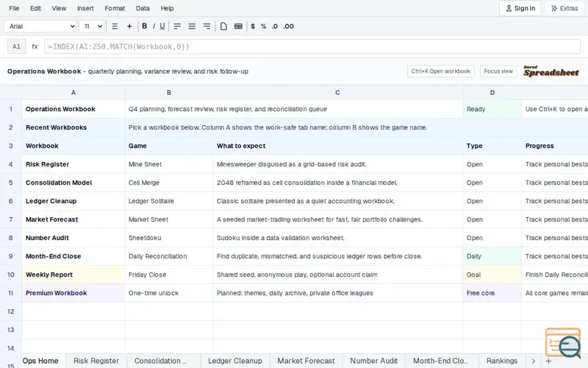Click the Sign in button
The width and height of the screenshot is (588, 368).
(520, 8)
